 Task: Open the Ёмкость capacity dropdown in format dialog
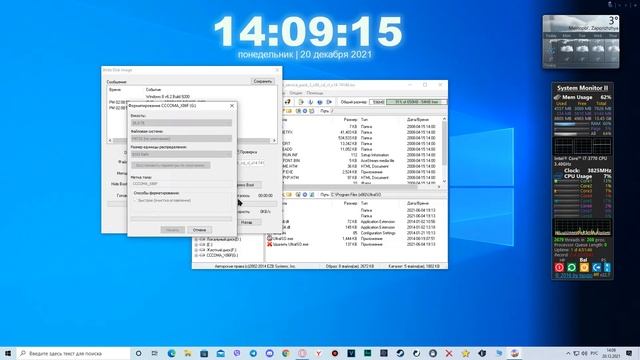[x=181, y=122]
